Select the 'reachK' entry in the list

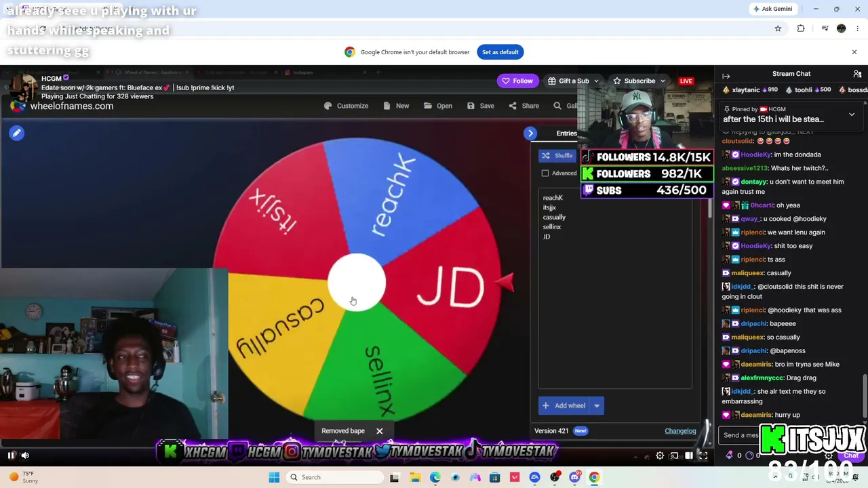coord(553,198)
